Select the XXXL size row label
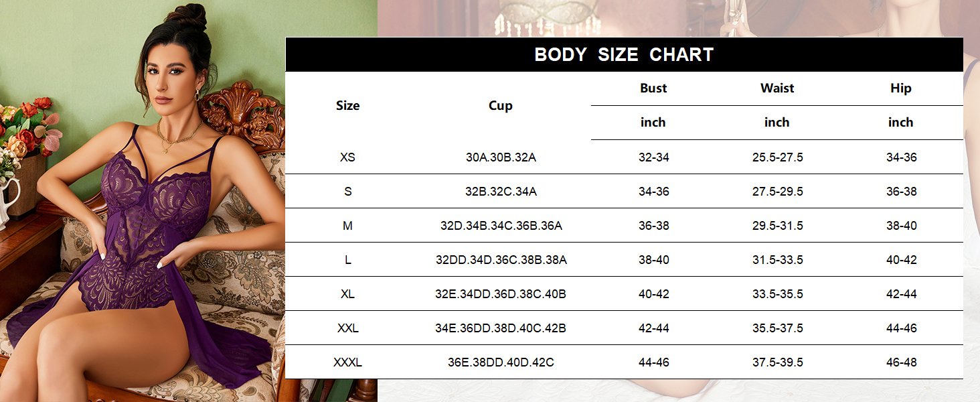The height and width of the screenshot is (402, 980). [x=347, y=362]
